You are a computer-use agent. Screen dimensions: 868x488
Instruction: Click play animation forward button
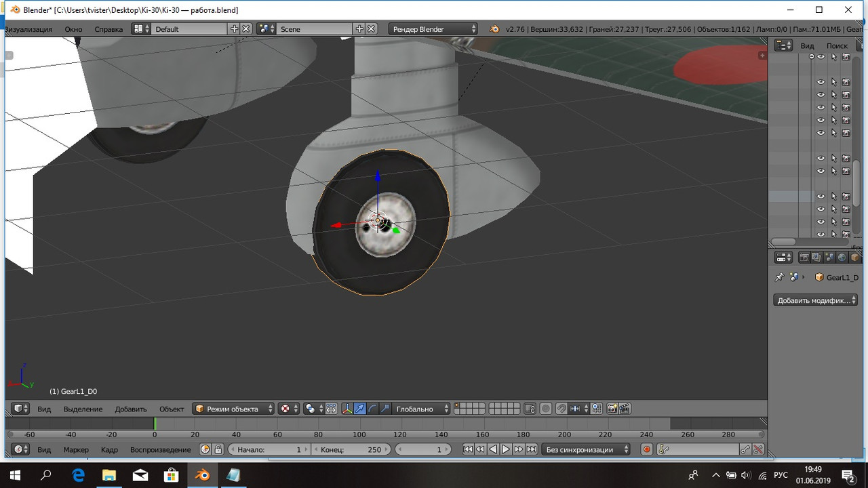[506, 449]
